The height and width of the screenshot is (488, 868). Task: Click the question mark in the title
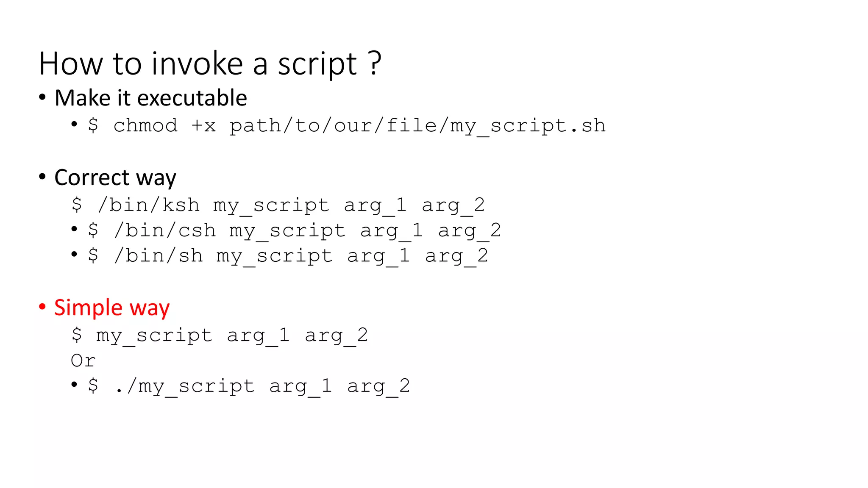tap(375, 63)
